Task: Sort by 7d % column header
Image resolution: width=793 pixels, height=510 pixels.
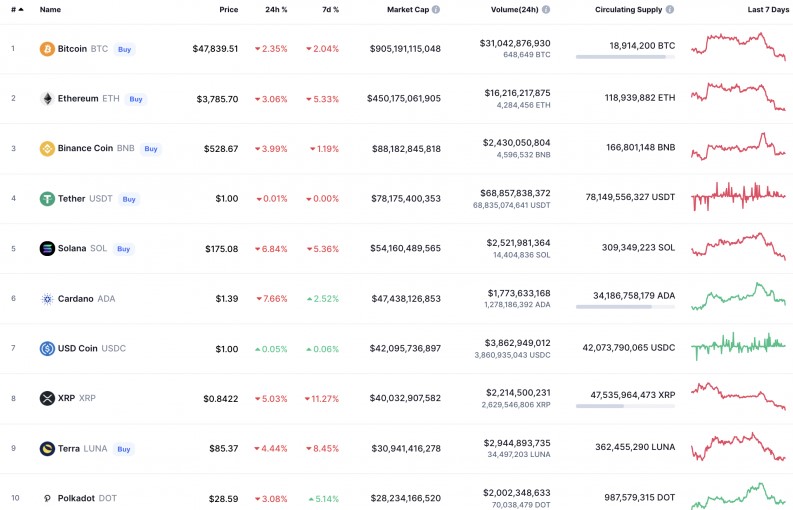Action: click(330, 9)
